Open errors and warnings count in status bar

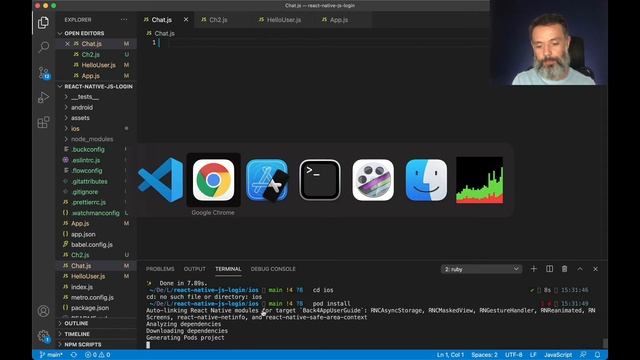97,355
